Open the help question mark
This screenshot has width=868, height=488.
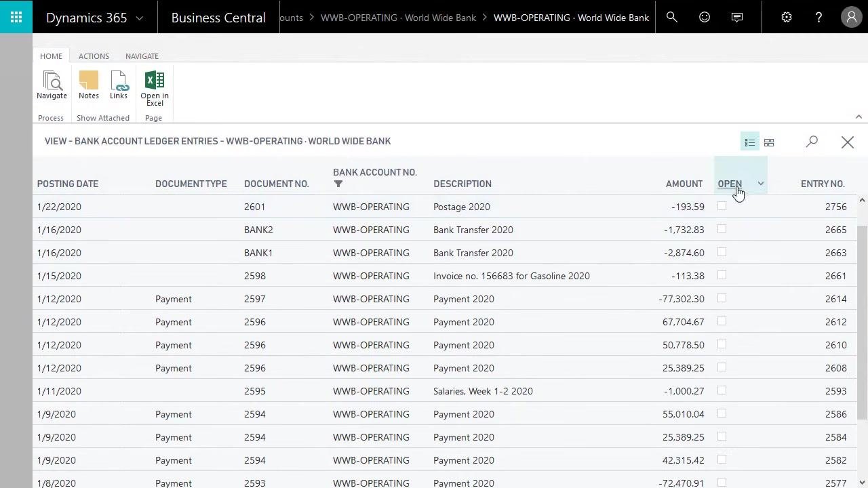pyautogui.click(x=818, y=17)
